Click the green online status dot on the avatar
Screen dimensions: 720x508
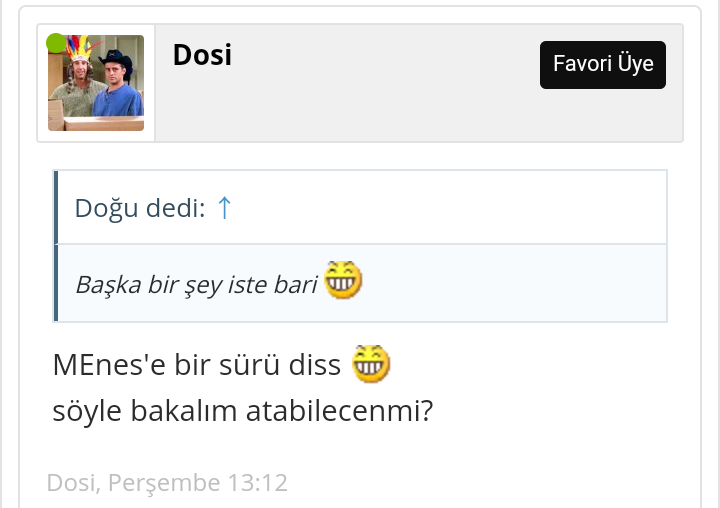(x=56, y=43)
